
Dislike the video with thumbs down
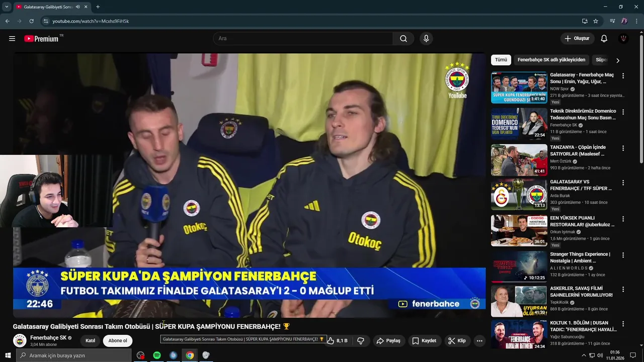[x=361, y=341]
